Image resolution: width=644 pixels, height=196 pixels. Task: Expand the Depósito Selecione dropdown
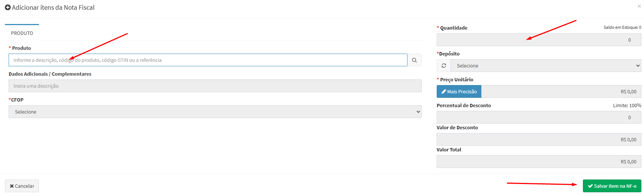(x=545, y=66)
